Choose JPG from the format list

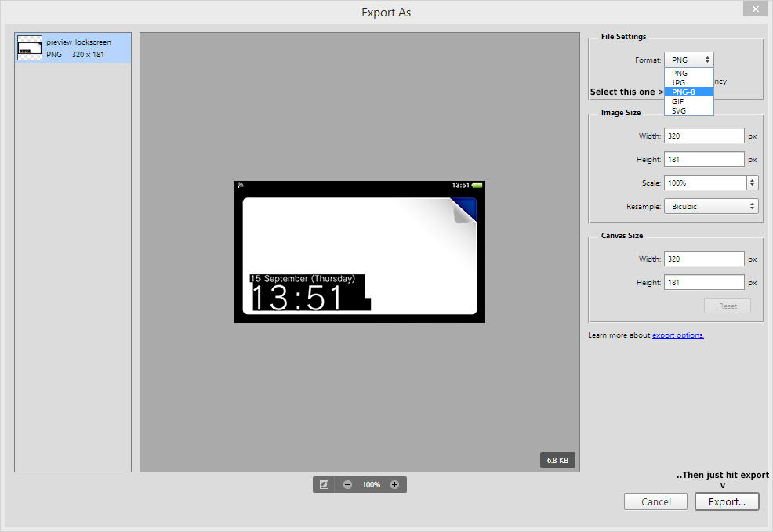688,83
